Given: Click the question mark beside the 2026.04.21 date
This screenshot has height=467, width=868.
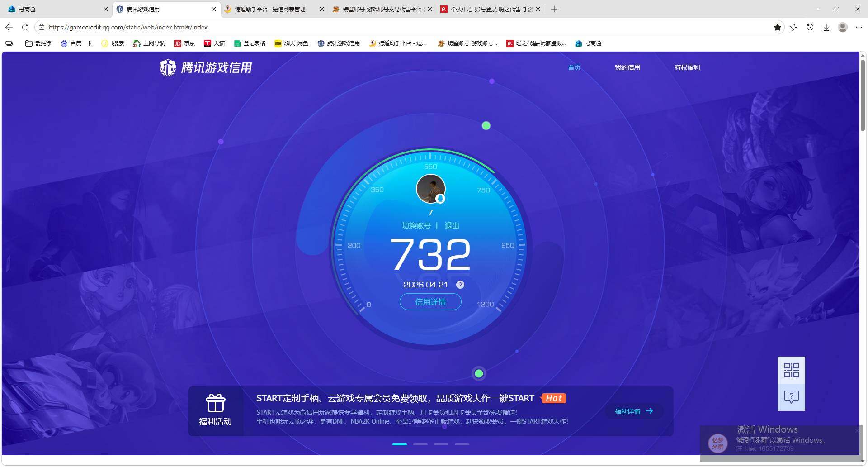Looking at the screenshot, I should point(460,285).
